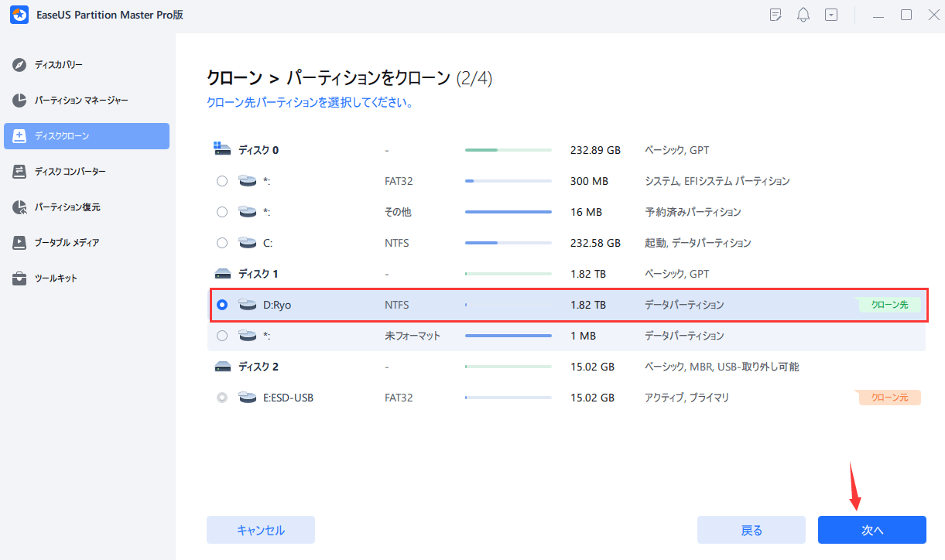Click the ディスクカバリー compass icon in sidebar

(20, 65)
